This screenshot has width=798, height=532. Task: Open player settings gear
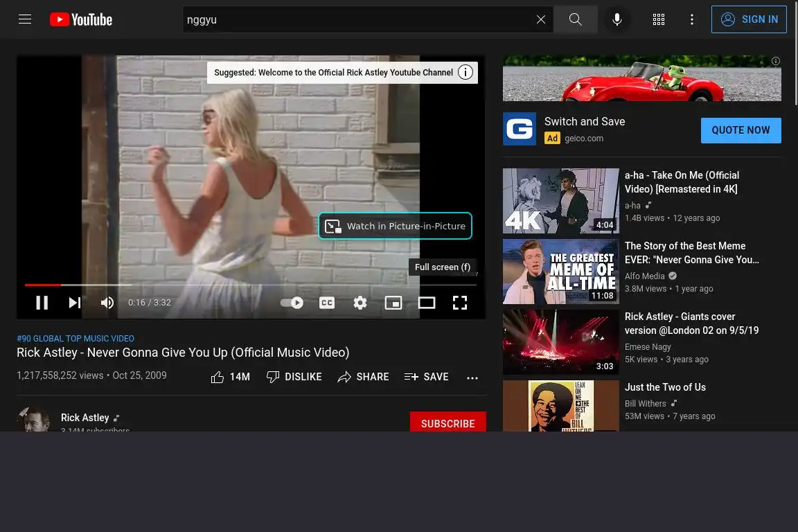click(x=360, y=303)
